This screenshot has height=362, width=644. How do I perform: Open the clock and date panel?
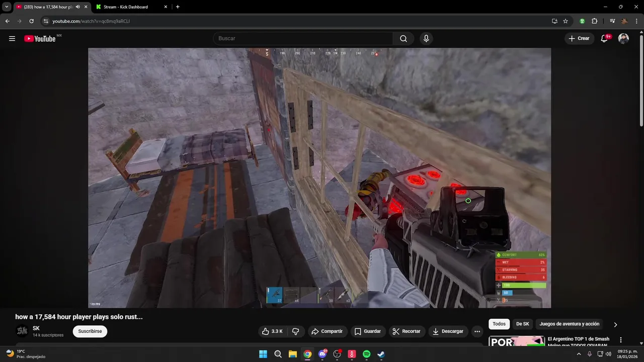(627, 354)
